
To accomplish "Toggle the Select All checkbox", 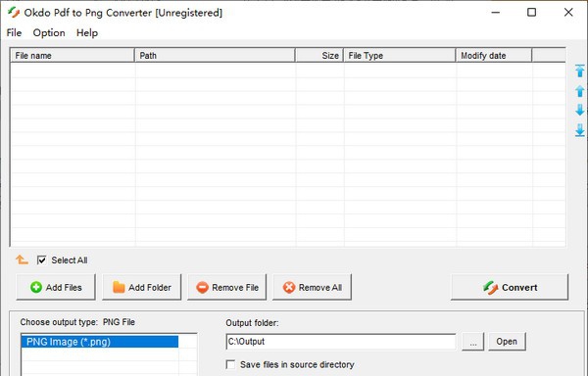I will click(x=41, y=259).
